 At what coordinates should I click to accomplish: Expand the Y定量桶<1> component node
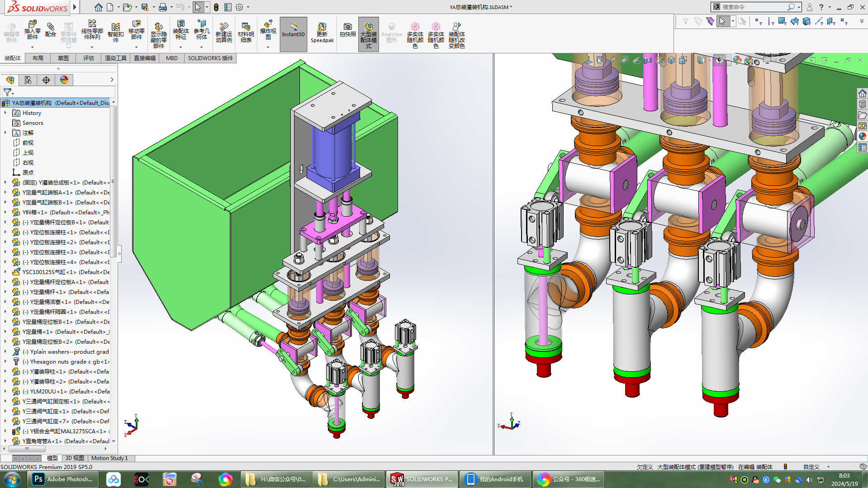[5, 332]
